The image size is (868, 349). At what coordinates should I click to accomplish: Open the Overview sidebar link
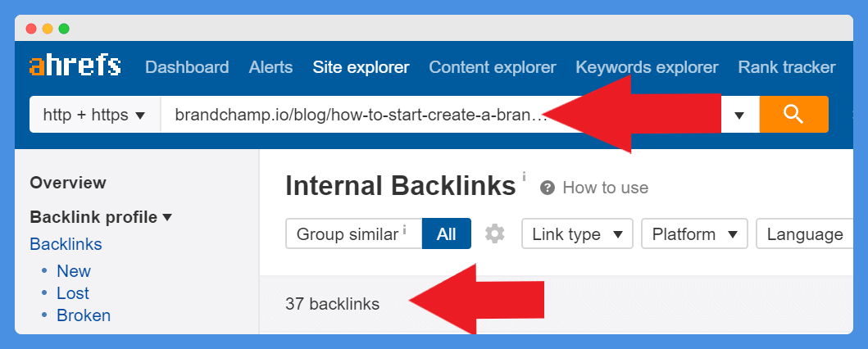[68, 183]
